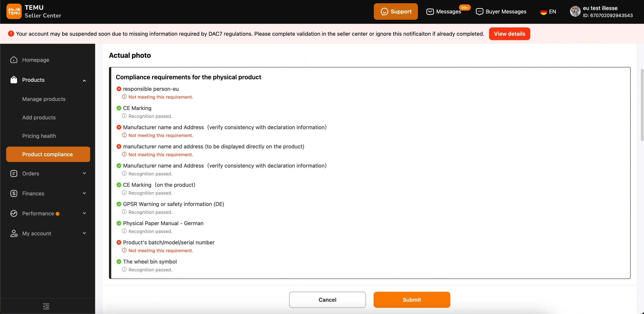Collapse the sidebar using bottom icon

pos(46,306)
